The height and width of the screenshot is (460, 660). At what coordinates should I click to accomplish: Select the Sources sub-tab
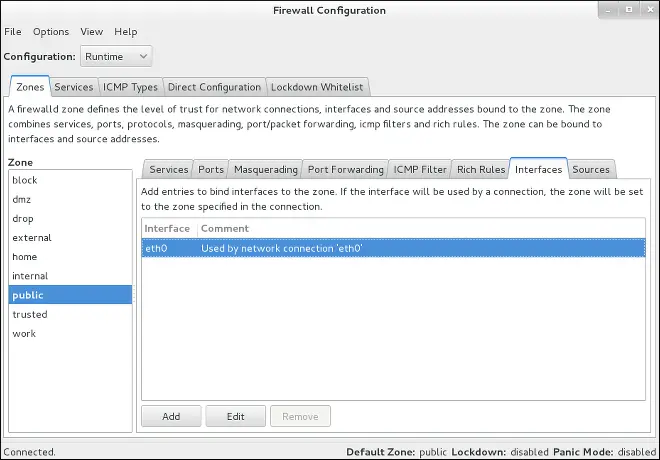(591, 170)
